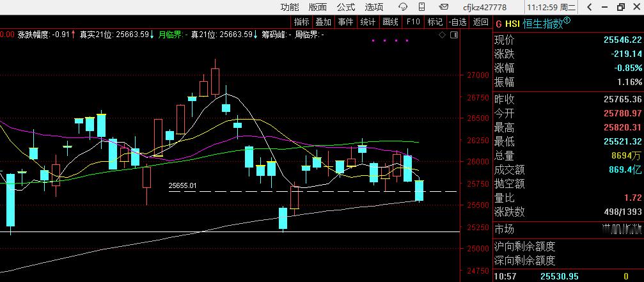The height and width of the screenshot is (282, 644).
Task: Open the 功能 menu
Action: pos(290,7)
